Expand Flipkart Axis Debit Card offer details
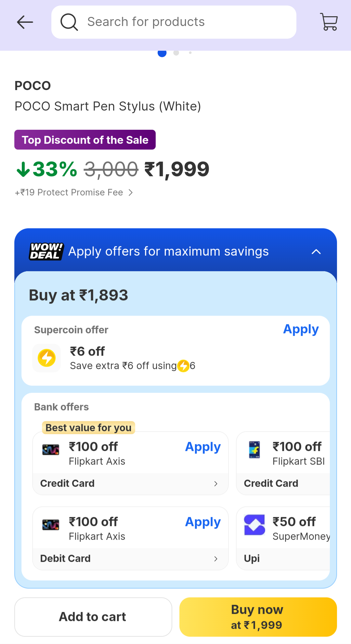 coord(215,559)
